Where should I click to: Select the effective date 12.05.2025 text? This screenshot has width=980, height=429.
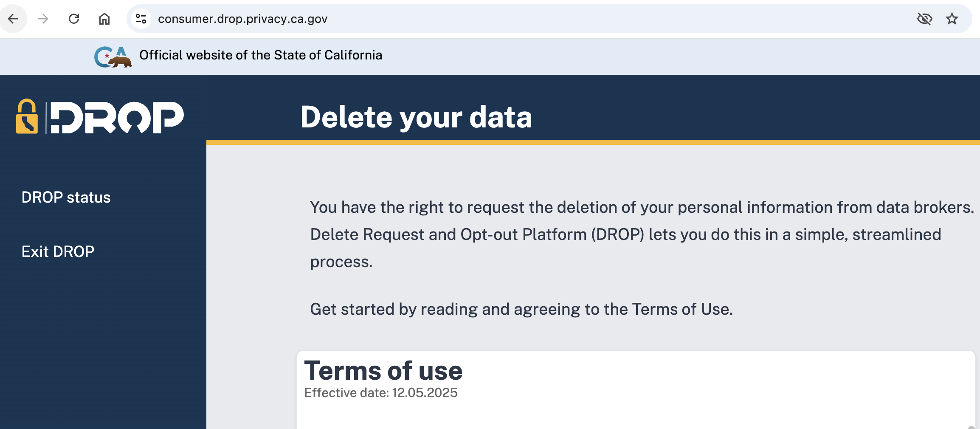click(x=381, y=392)
